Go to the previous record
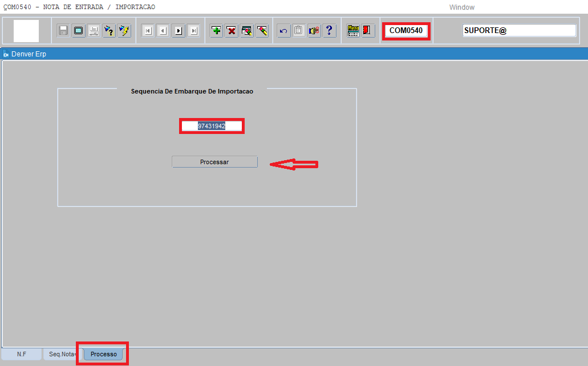The height and width of the screenshot is (366, 588). coord(163,31)
